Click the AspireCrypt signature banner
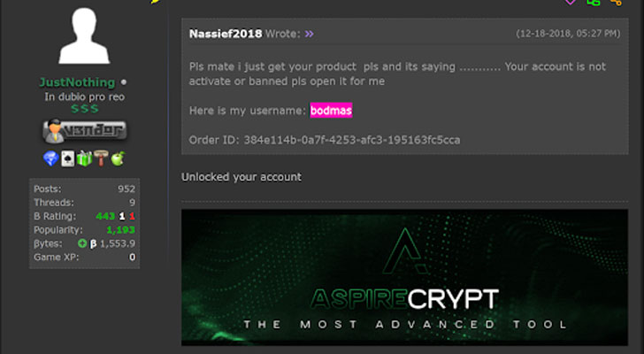The image size is (644, 354). click(404, 277)
